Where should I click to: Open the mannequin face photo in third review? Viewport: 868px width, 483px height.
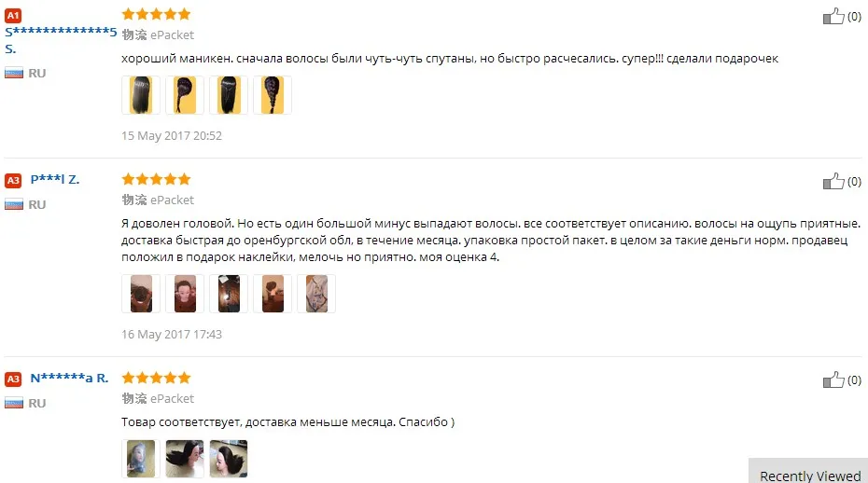pyautogui.click(x=141, y=459)
